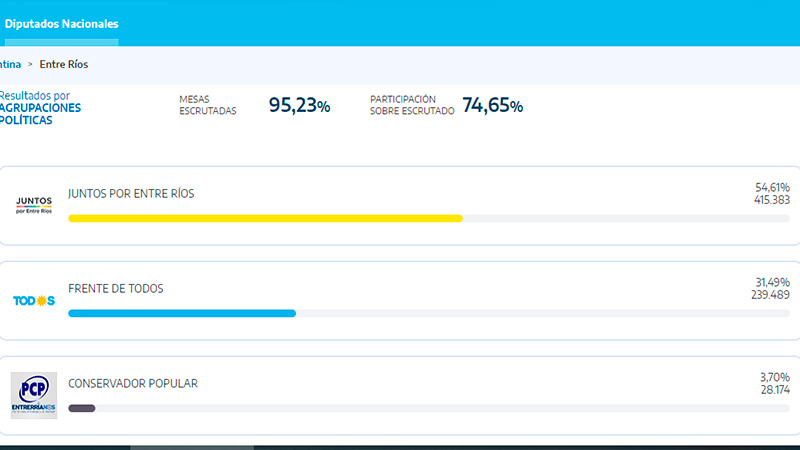Click the 28.174 vote count
Viewport: 800px width, 450px height.
[x=776, y=390]
